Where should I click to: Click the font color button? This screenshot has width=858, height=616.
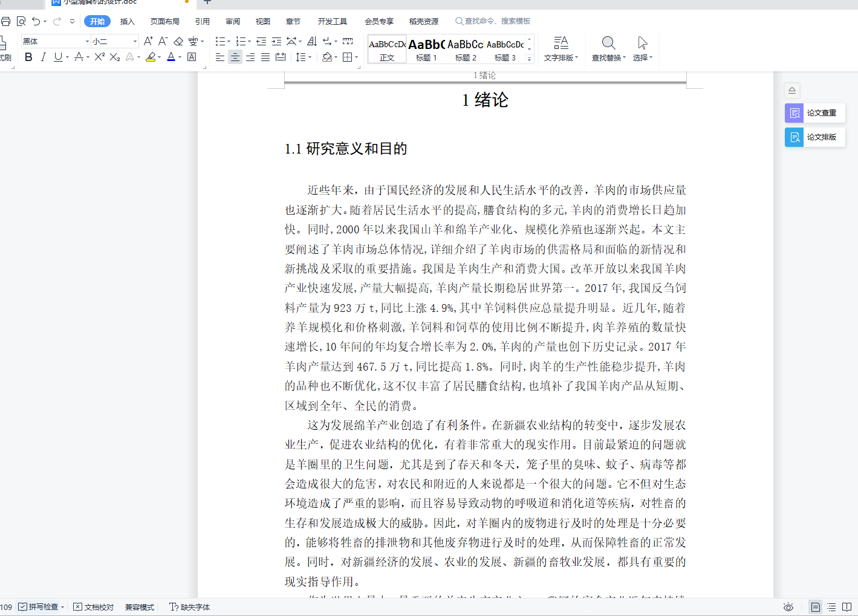coord(171,57)
